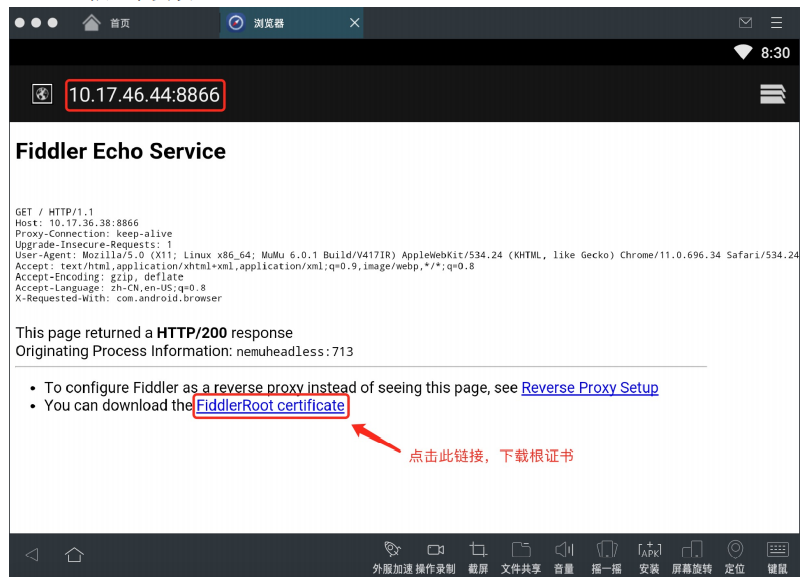Click the 8:30 clock in status bar
The height and width of the screenshot is (584, 812).
click(x=775, y=53)
